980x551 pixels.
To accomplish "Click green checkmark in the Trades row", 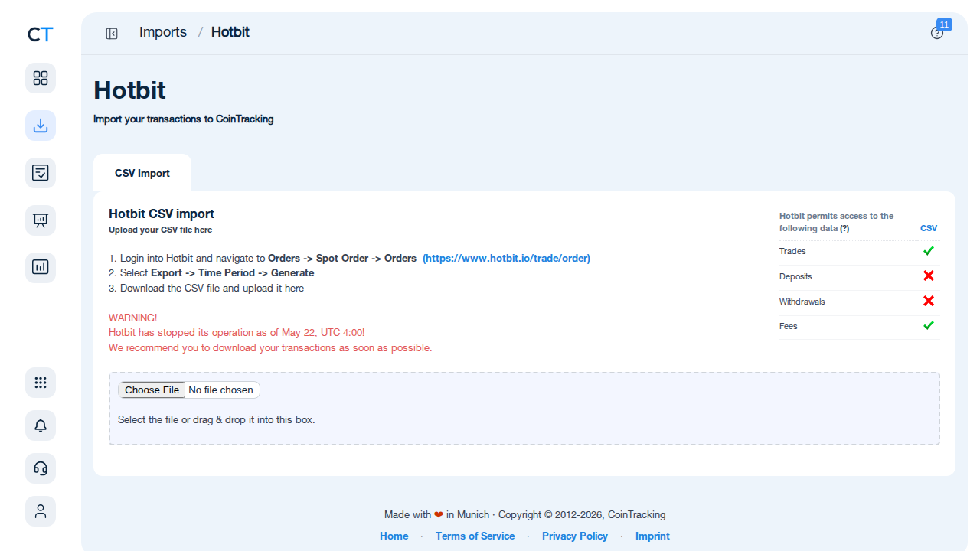I will tap(929, 251).
